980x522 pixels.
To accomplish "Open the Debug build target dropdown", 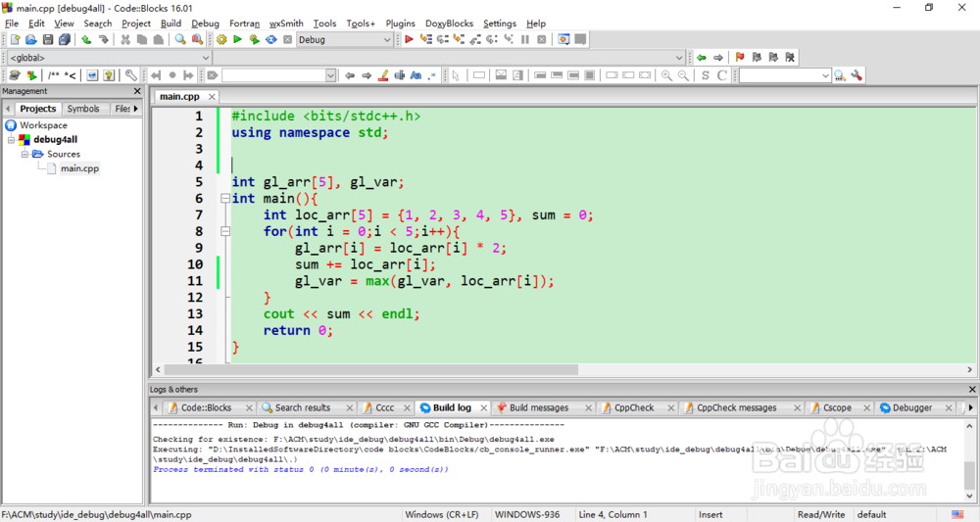I will [386, 39].
